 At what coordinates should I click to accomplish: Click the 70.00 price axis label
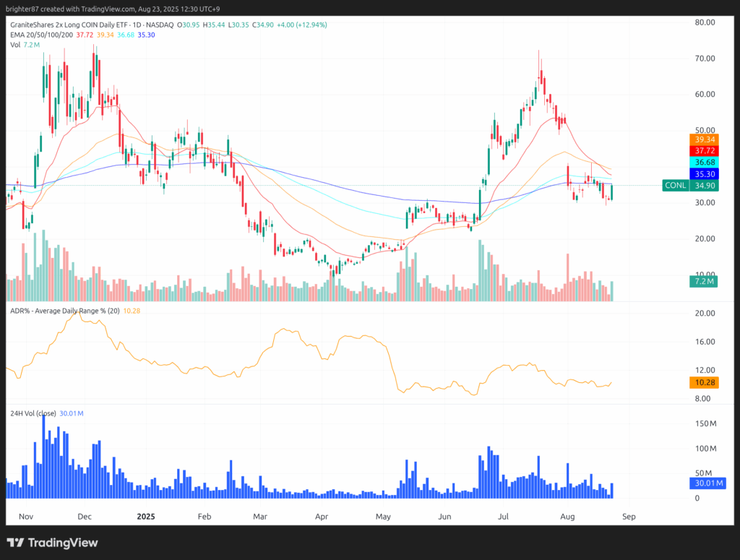point(705,59)
